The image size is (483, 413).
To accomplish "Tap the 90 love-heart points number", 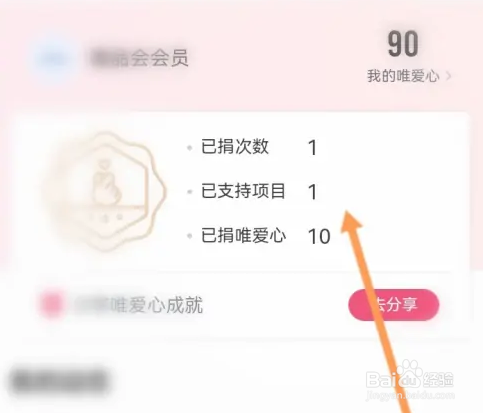I will (x=403, y=44).
